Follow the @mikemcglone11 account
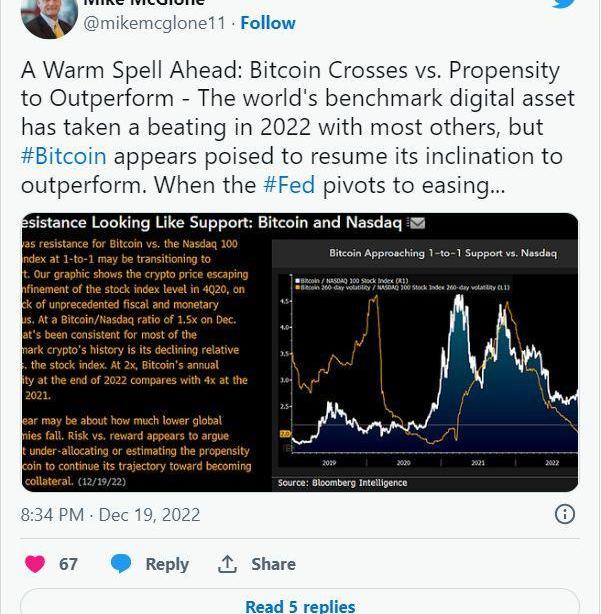This screenshot has width=601, height=614. click(268, 23)
